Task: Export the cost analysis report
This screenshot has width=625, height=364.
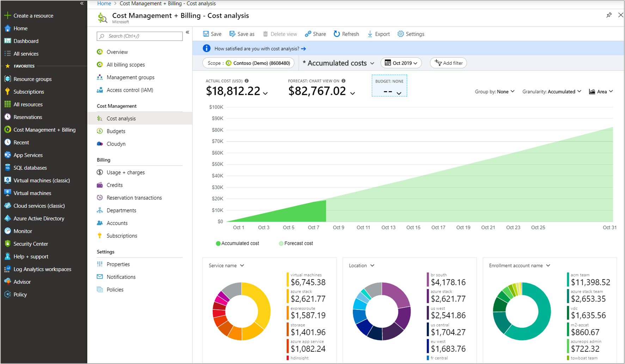Action: point(378,34)
